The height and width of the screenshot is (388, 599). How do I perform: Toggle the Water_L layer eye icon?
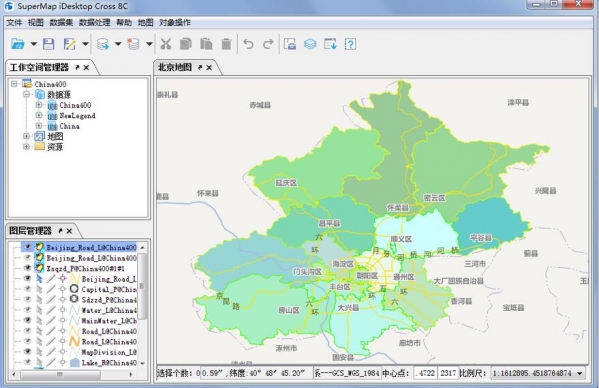[x=27, y=310]
